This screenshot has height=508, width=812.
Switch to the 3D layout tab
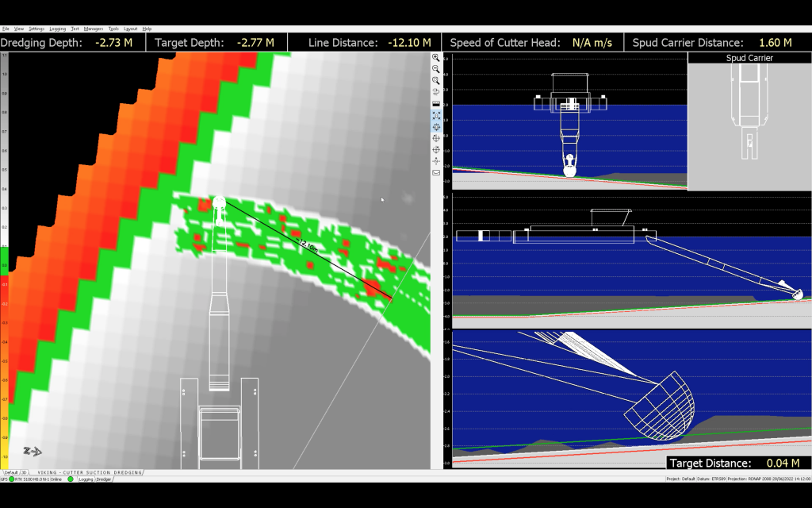(24, 473)
